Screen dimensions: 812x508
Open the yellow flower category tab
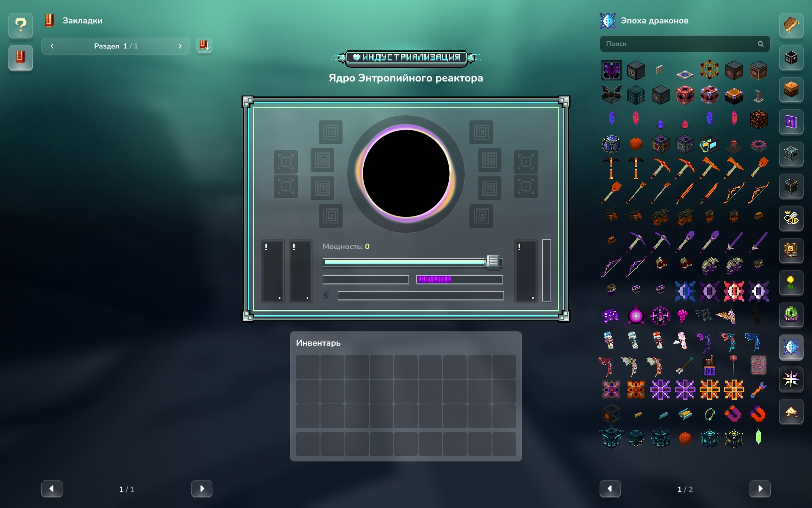coord(791,282)
